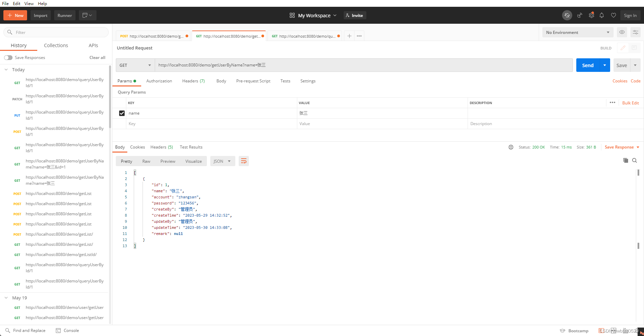Open the satellite capture requests icon
644x336 pixels.
click(x=580, y=15)
